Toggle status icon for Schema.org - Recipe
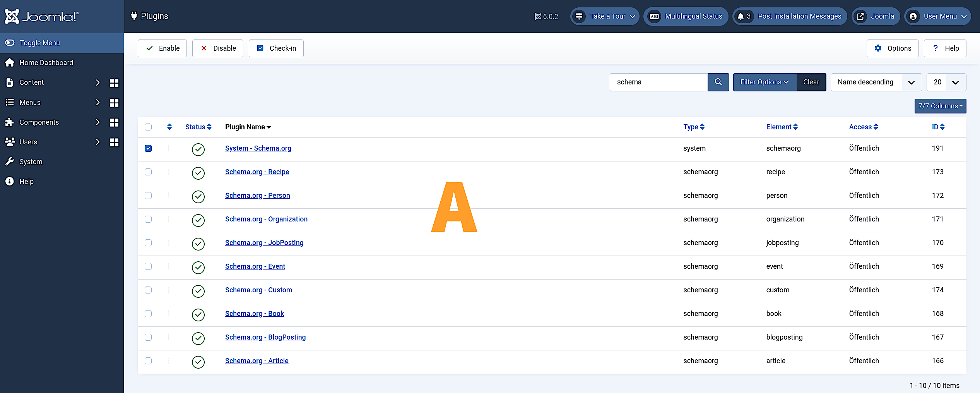Image resolution: width=980 pixels, height=393 pixels. [198, 173]
